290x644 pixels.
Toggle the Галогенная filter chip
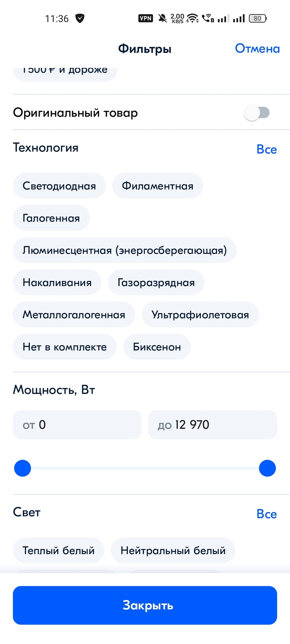51,218
